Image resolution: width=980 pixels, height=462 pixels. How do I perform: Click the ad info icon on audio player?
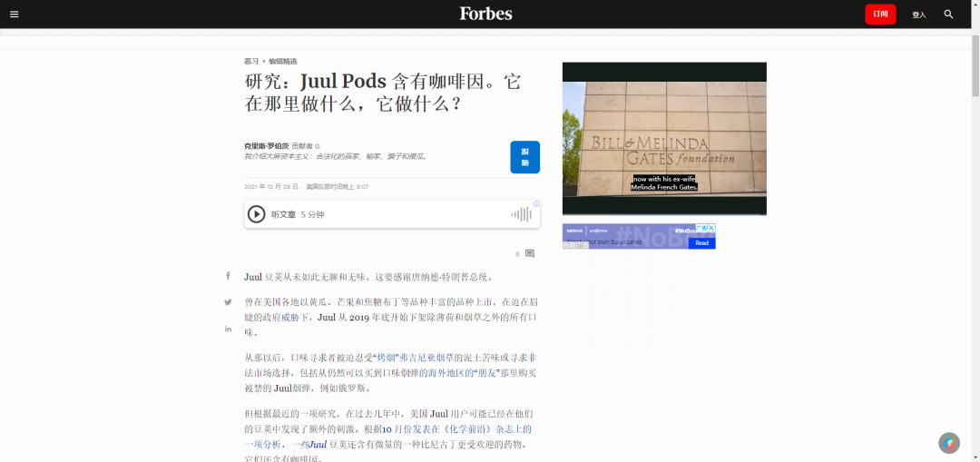[x=536, y=204]
